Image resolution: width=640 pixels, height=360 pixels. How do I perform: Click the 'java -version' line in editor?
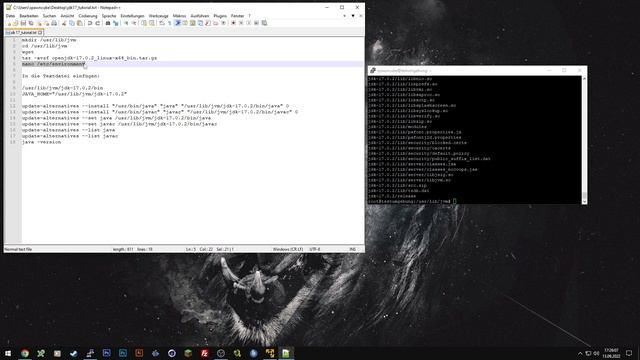click(x=41, y=142)
